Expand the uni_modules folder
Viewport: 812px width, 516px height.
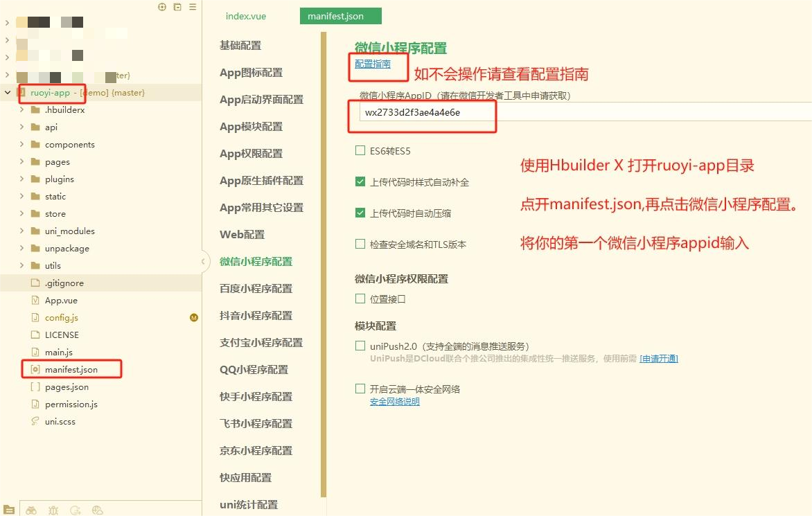21,231
